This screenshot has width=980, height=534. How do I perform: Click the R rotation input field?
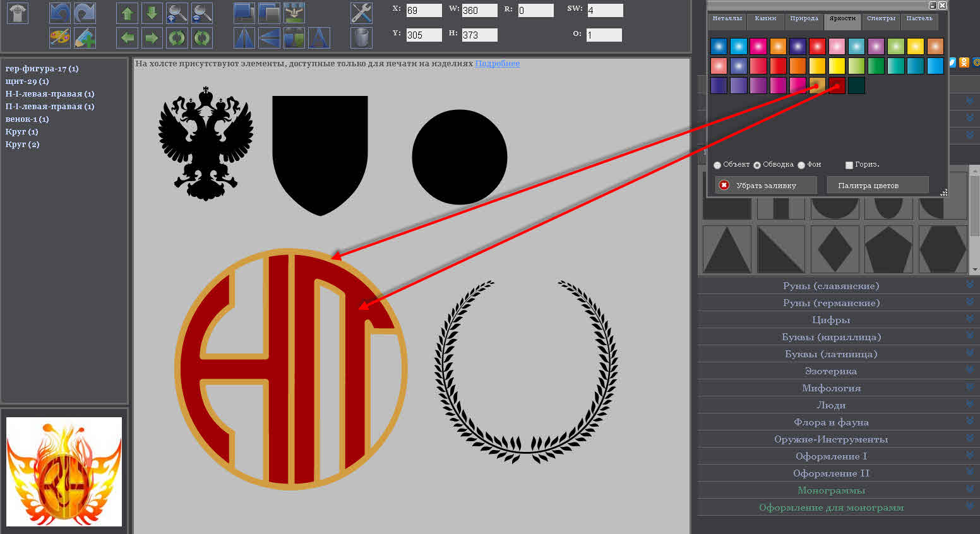click(x=535, y=10)
